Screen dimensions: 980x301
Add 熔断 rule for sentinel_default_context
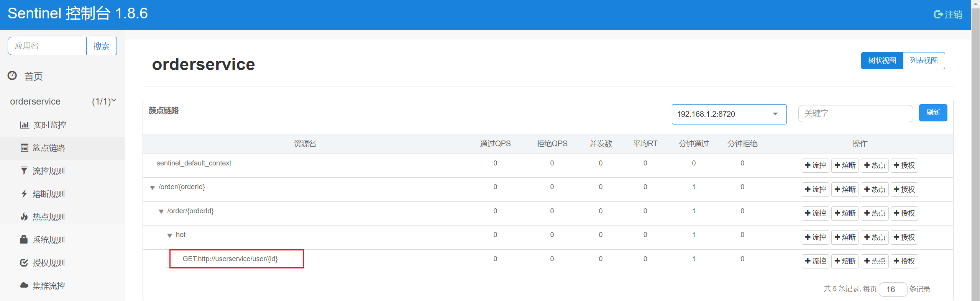tap(845, 165)
